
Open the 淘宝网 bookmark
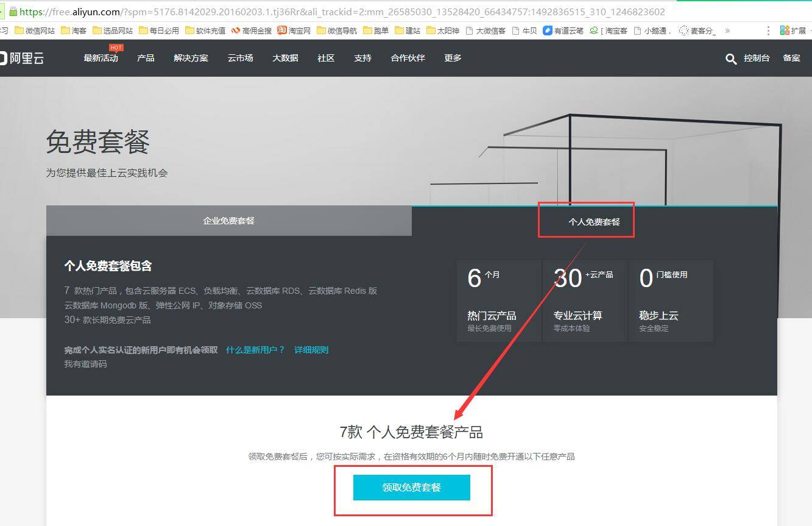point(294,30)
